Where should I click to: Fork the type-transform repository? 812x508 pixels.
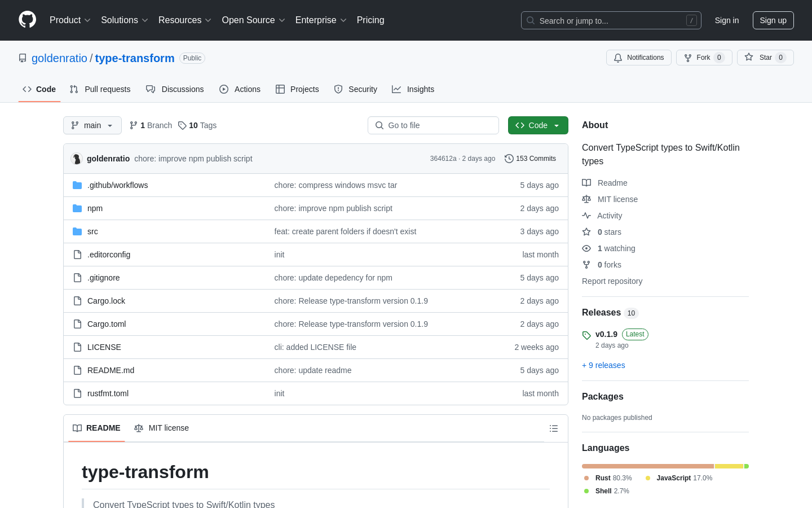pyautogui.click(x=704, y=58)
